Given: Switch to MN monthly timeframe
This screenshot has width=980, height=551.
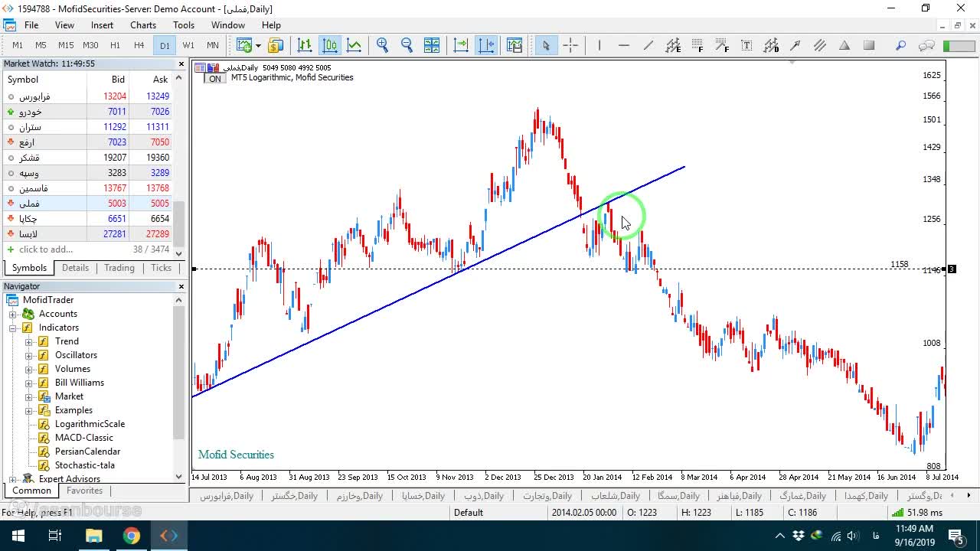Looking at the screenshot, I should pyautogui.click(x=213, y=45).
